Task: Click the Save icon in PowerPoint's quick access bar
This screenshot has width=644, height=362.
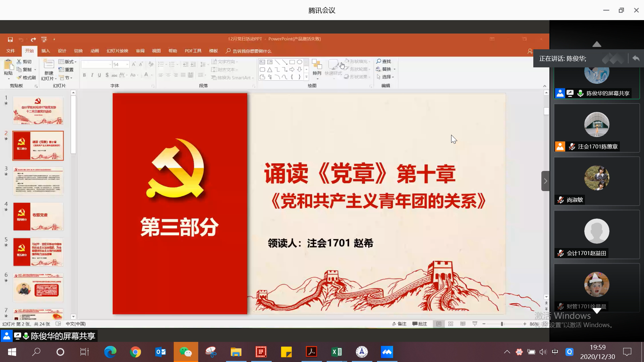Action: coord(10,39)
